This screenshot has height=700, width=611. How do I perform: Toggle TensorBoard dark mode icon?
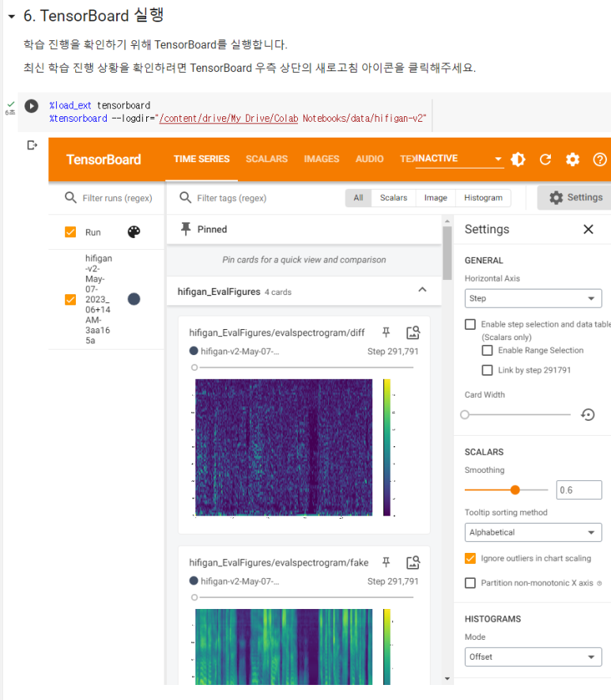(518, 159)
